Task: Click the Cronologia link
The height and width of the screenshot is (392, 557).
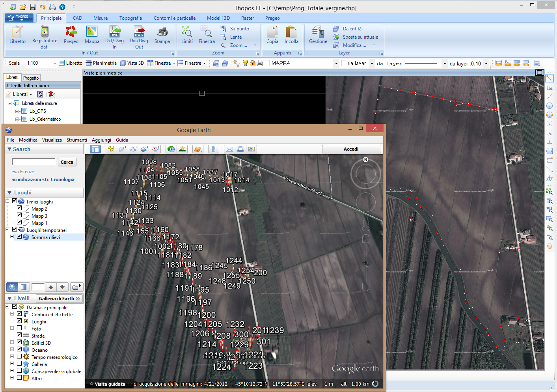Action: pos(62,179)
